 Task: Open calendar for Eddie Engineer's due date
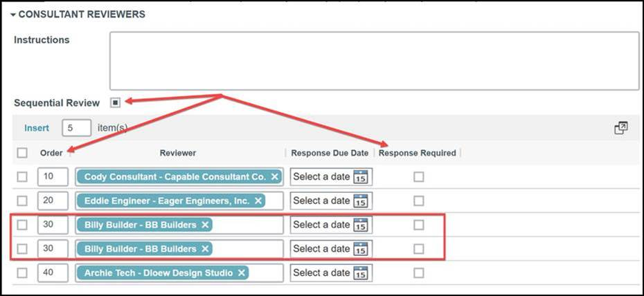pos(362,201)
